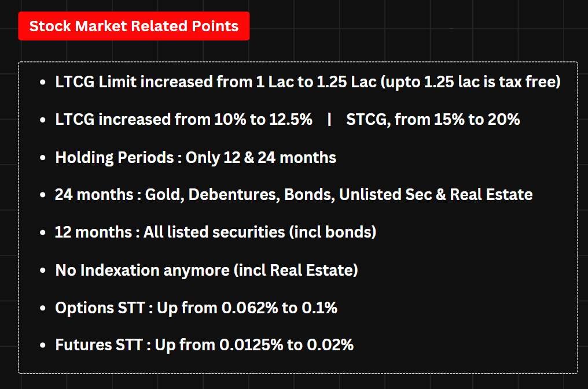Click the bullet dot before Holding Periods
This screenshot has width=588, height=389.
coord(43,158)
